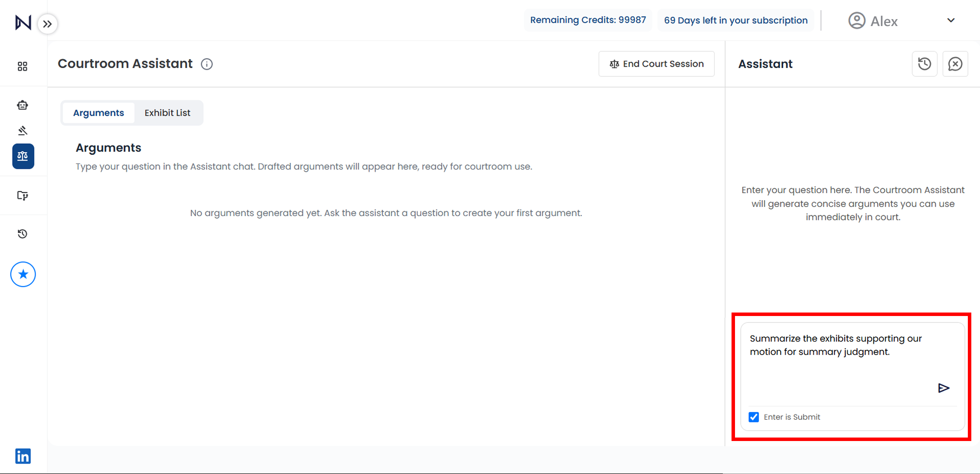Select the Arguments tab

click(x=99, y=113)
